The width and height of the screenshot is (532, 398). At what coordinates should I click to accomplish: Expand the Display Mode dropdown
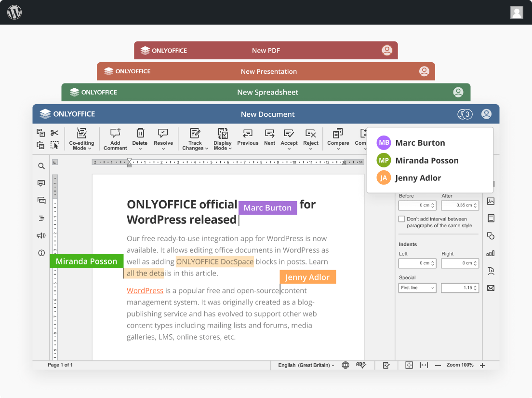point(222,139)
